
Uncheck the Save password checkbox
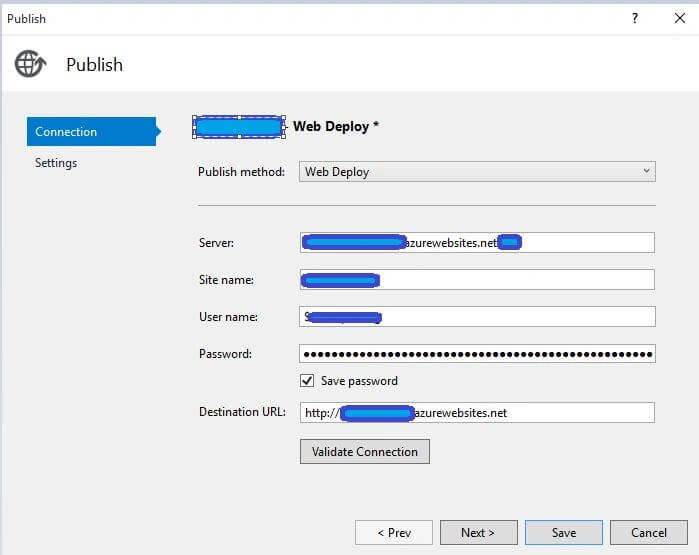point(307,381)
